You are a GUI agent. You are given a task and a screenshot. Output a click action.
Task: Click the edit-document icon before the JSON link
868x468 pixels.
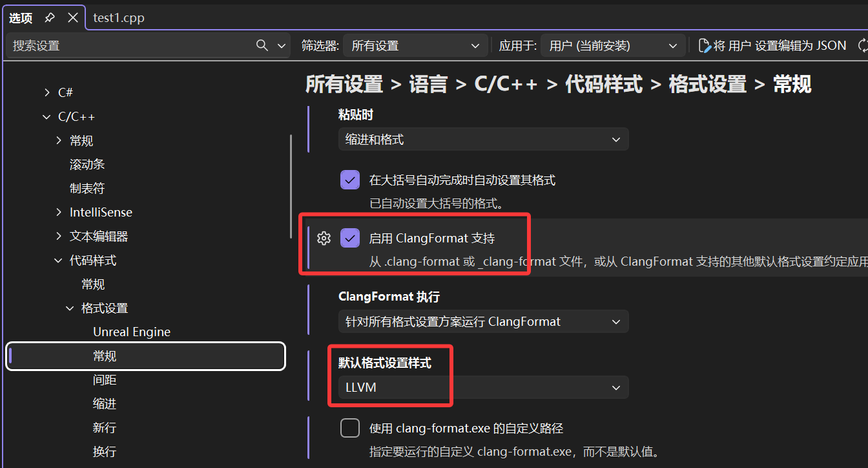(x=704, y=45)
